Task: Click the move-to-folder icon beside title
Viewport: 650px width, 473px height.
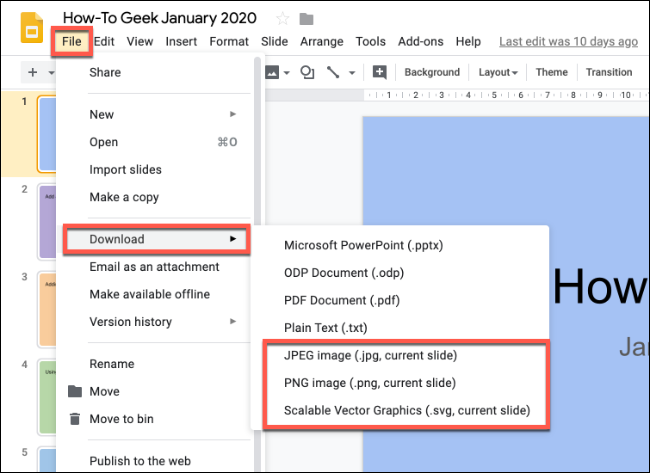Action: (x=306, y=19)
